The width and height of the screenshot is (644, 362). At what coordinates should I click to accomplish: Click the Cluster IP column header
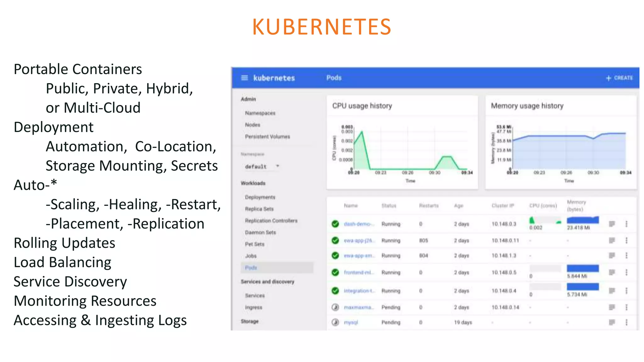(503, 206)
